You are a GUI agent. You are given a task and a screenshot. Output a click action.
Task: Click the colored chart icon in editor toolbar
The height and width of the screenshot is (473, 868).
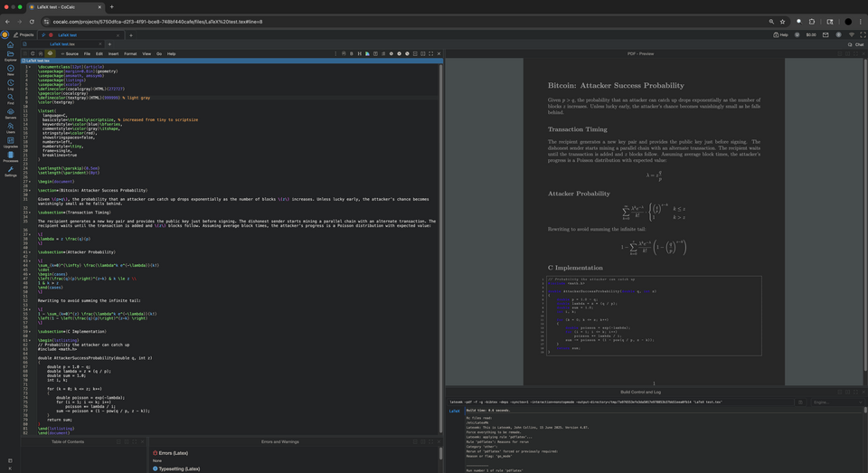[367, 53]
